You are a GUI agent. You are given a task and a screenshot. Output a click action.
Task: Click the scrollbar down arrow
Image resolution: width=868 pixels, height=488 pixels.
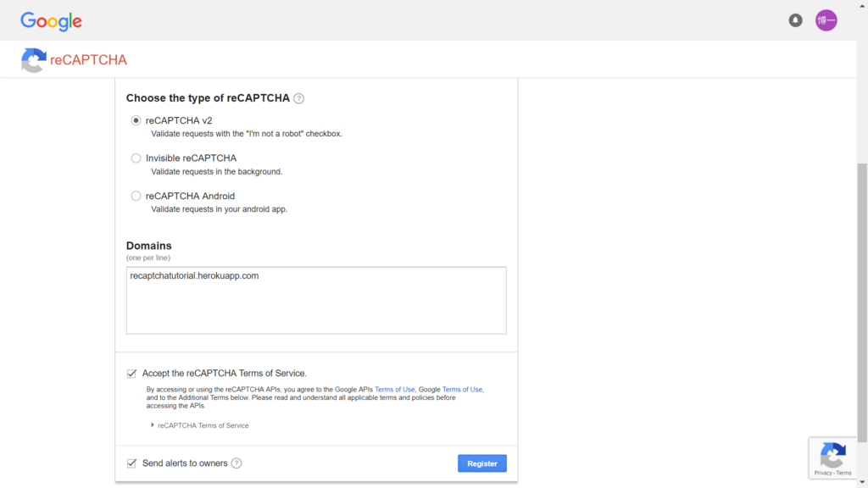pos(862,483)
